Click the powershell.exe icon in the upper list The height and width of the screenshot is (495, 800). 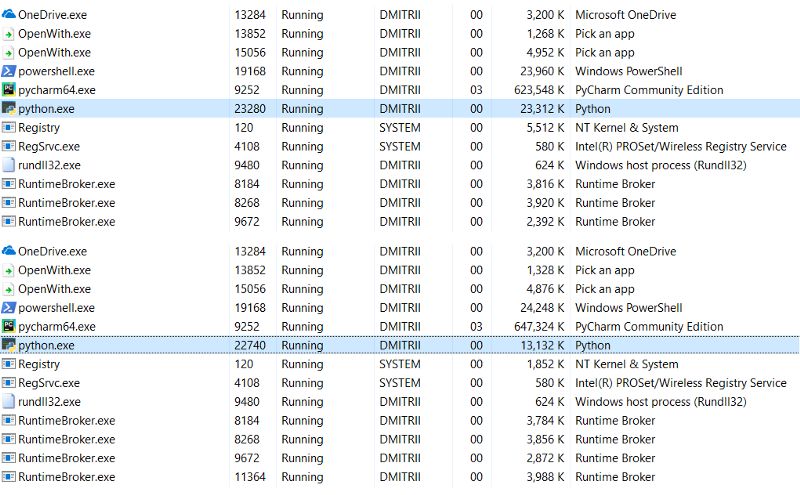(9, 71)
